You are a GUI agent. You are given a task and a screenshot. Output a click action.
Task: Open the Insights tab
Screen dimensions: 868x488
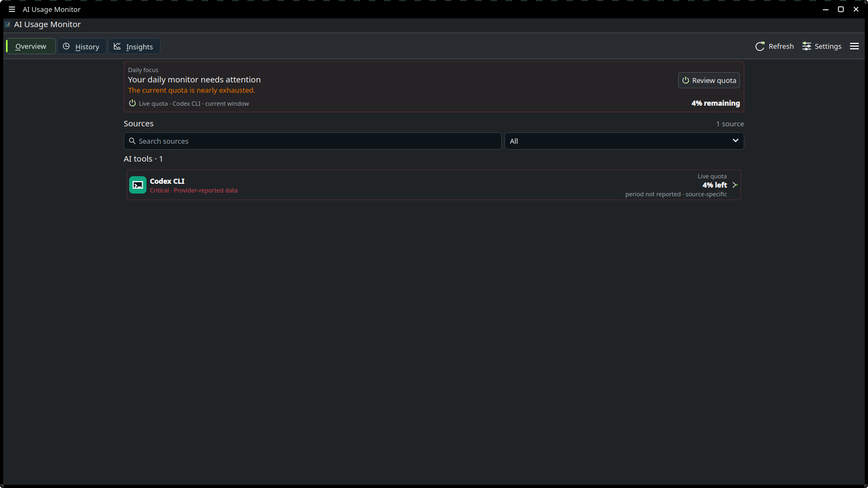[133, 46]
